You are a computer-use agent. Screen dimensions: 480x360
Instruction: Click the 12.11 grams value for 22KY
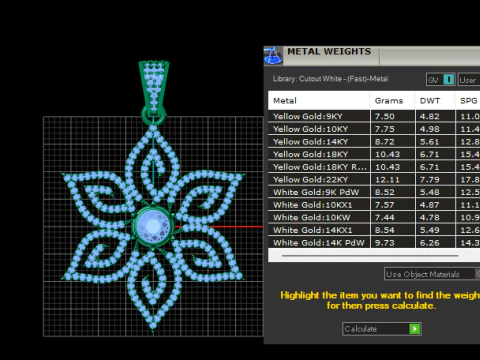coord(387,180)
